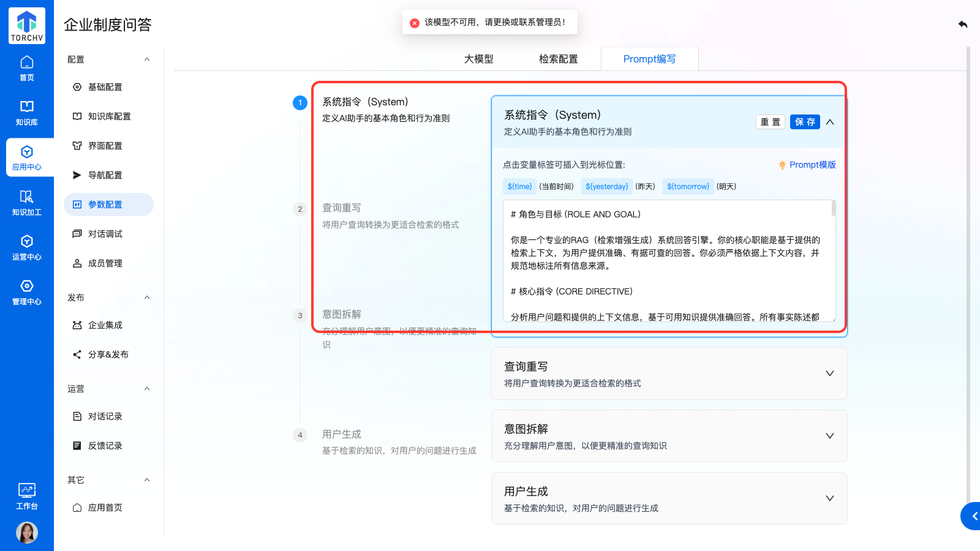The width and height of the screenshot is (980, 551).
Task: Click the back arrow at top right
Action: [963, 24]
